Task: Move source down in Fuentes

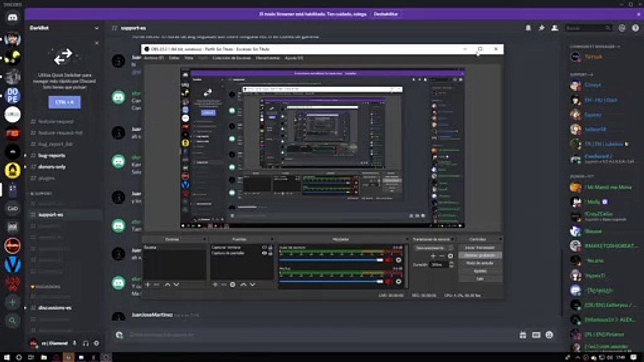Action: (252, 285)
